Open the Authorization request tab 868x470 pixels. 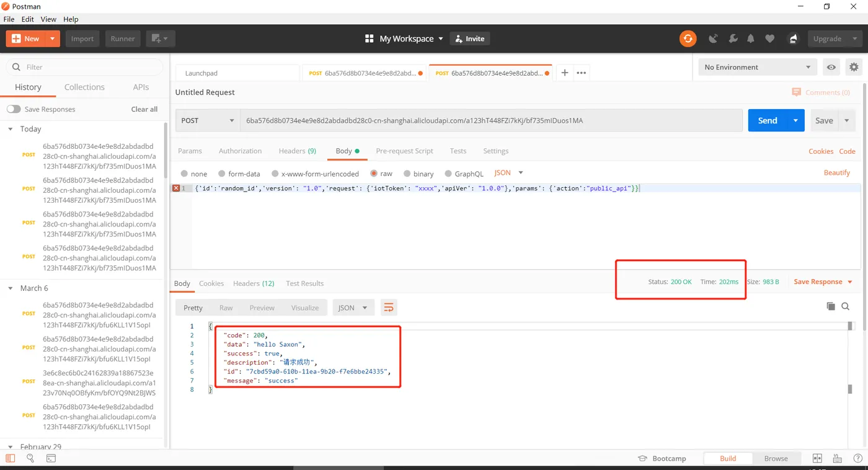point(240,151)
